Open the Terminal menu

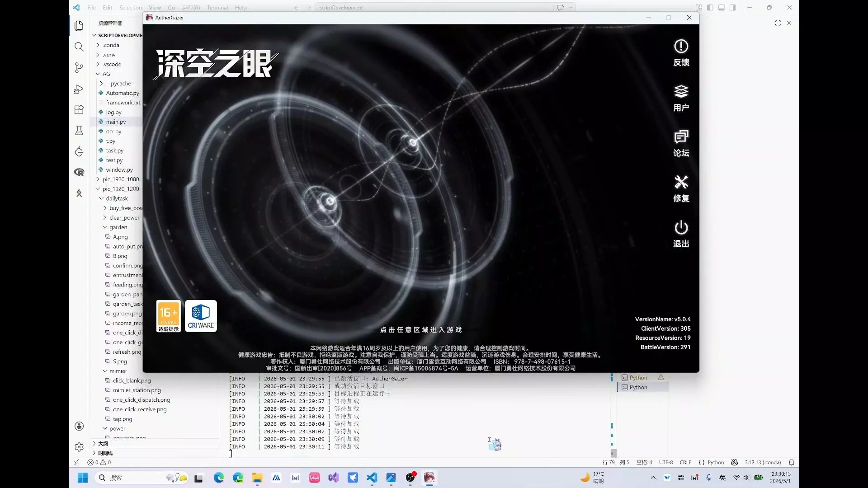point(217,7)
